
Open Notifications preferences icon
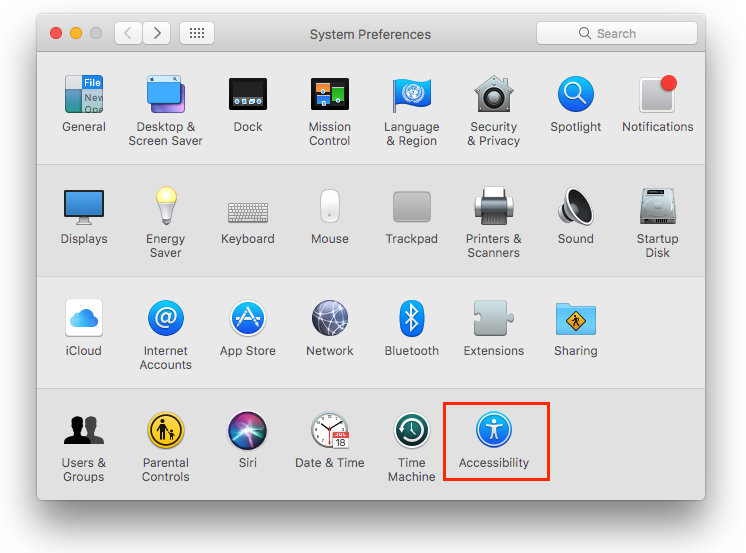point(658,94)
